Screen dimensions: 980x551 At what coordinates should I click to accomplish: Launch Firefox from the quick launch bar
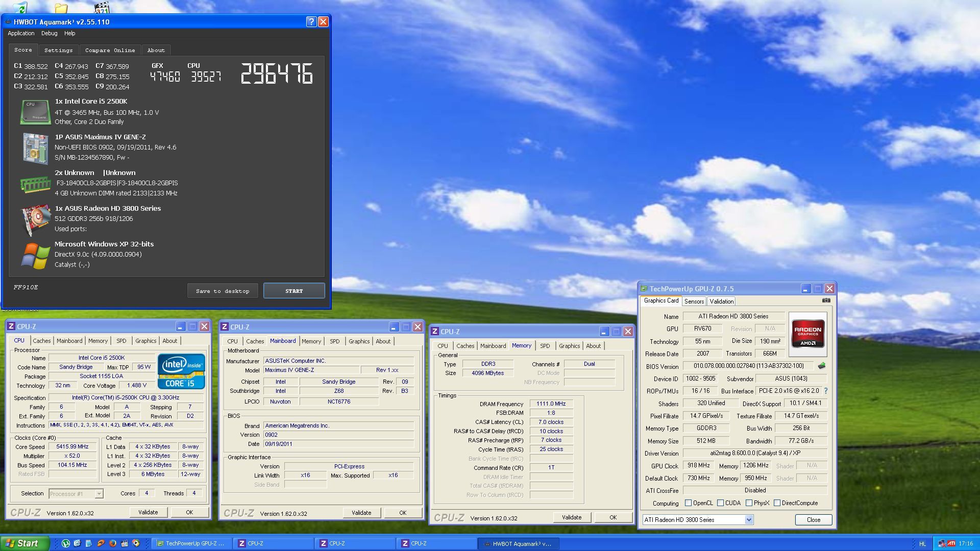pyautogui.click(x=113, y=543)
